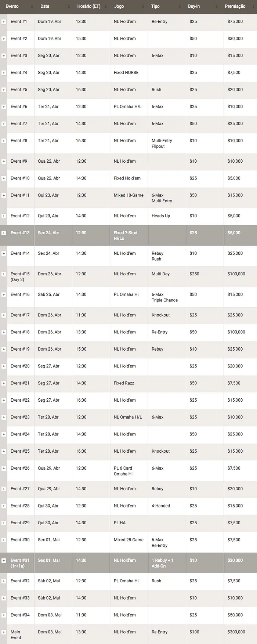Click plus icon beside Event #11
Image resolution: width=257 pixels, height=644 pixels.
click(4, 196)
